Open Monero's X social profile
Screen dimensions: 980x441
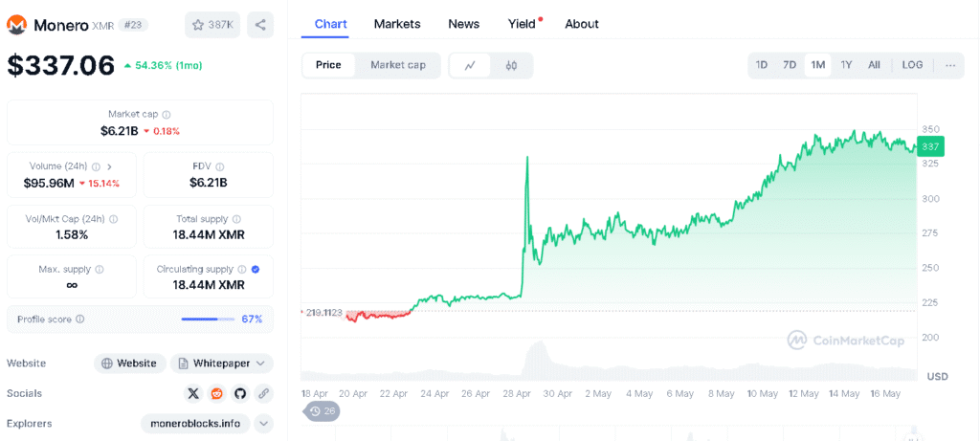coord(193,393)
